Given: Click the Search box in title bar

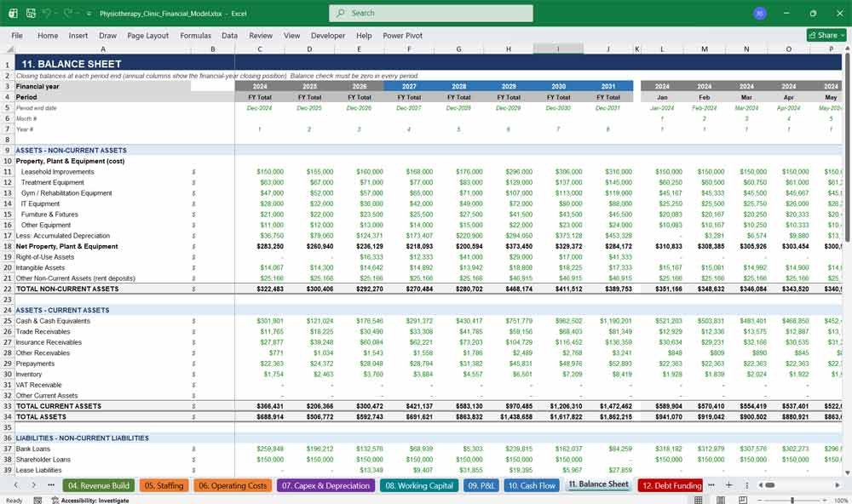Looking at the screenshot, I should 431,13.
